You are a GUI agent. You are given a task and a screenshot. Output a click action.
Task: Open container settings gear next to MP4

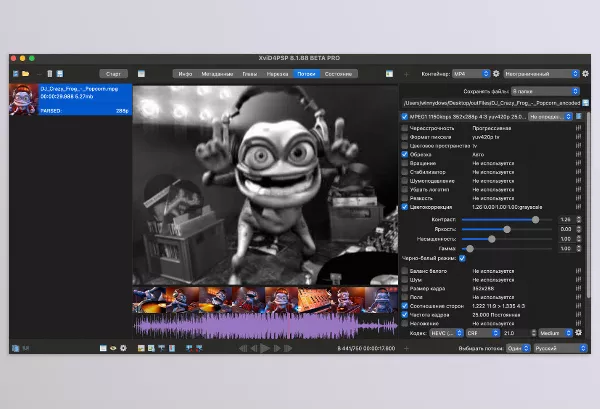coord(496,74)
